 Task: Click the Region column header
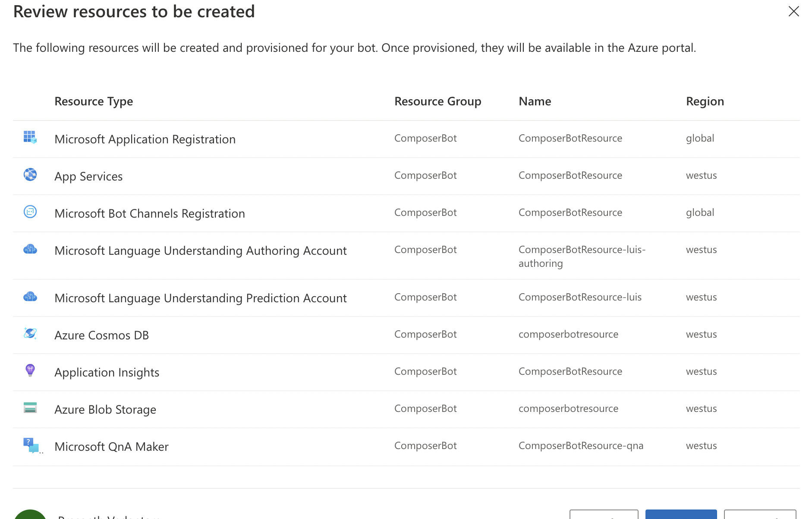(x=705, y=101)
